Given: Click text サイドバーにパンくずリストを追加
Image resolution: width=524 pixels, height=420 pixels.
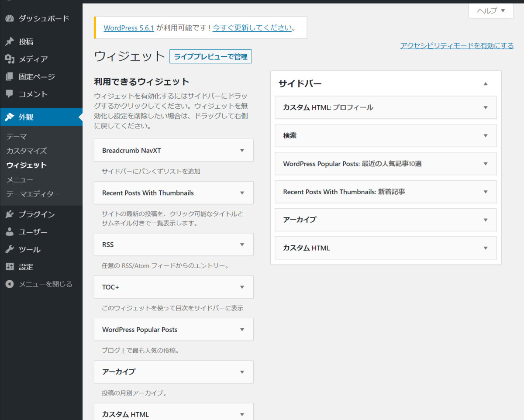Looking at the screenshot, I should click(151, 172).
